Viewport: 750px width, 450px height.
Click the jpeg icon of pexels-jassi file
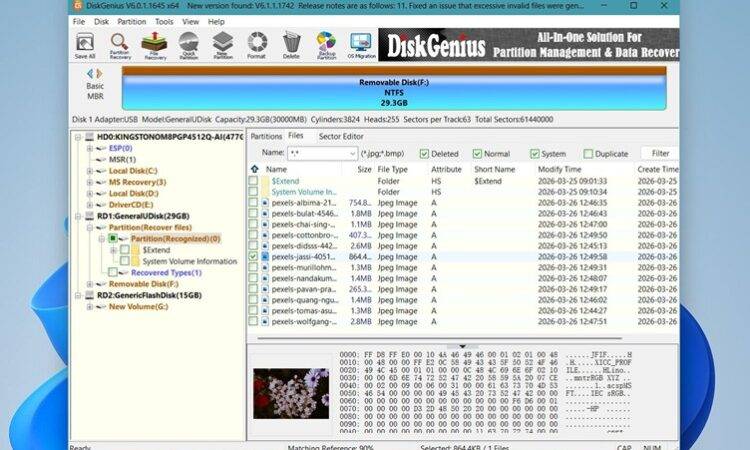point(265,257)
